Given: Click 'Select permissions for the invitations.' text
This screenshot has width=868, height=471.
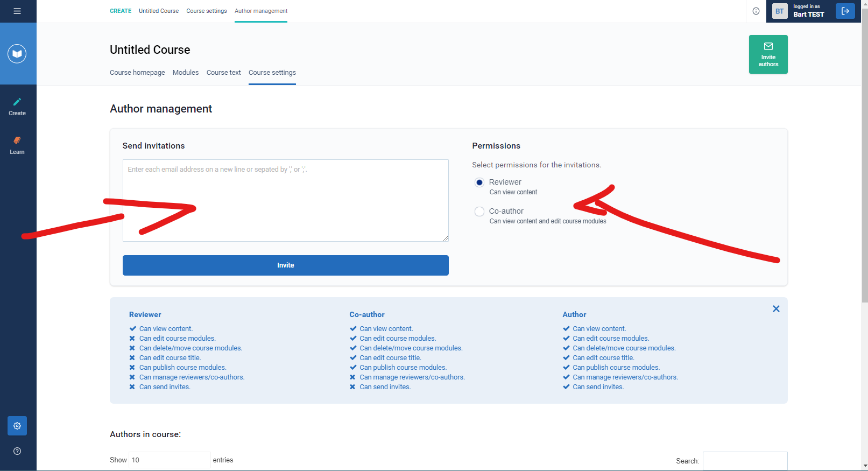Looking at the screenshot, I should click(537, 165).
